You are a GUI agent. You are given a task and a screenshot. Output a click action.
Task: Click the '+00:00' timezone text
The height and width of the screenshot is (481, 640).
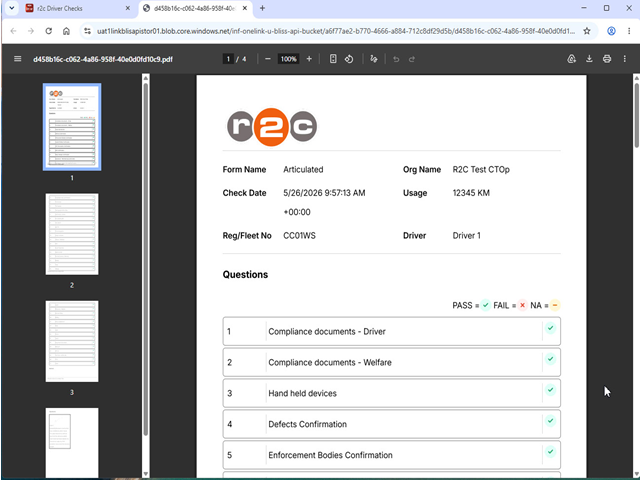click(297, 212)
